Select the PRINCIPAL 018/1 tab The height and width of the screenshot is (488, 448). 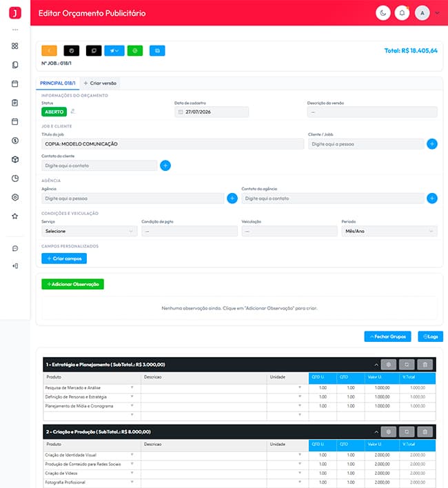(58, 83)
